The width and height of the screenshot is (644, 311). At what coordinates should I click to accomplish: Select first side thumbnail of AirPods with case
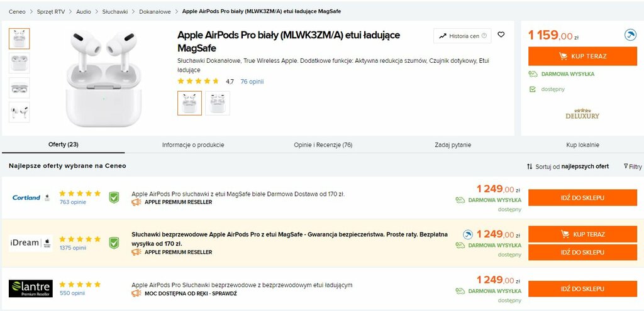[x=19, y=38]
